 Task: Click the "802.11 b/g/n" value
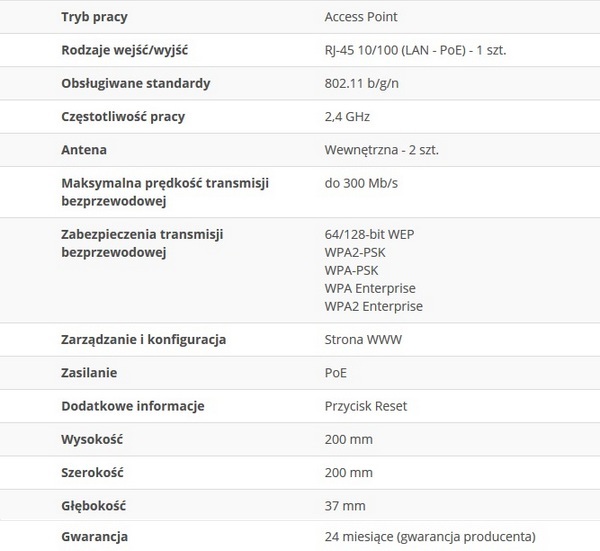click(x=363, y=84)
